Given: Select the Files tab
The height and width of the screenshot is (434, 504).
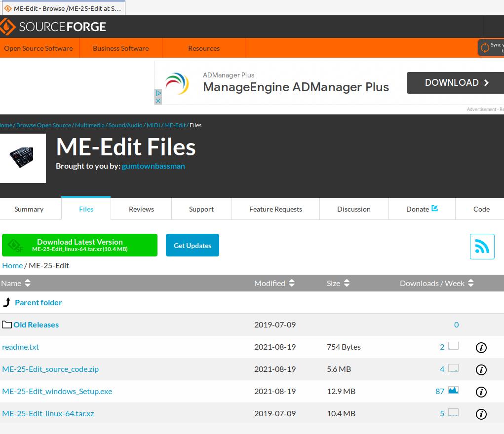Looking at the screenshot, I should 86,209.
